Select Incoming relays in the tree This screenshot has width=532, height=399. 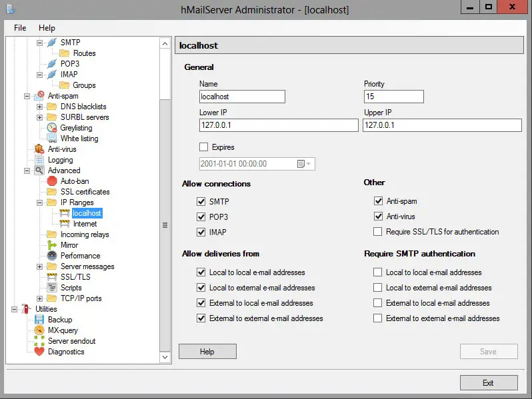coord(85,234)
